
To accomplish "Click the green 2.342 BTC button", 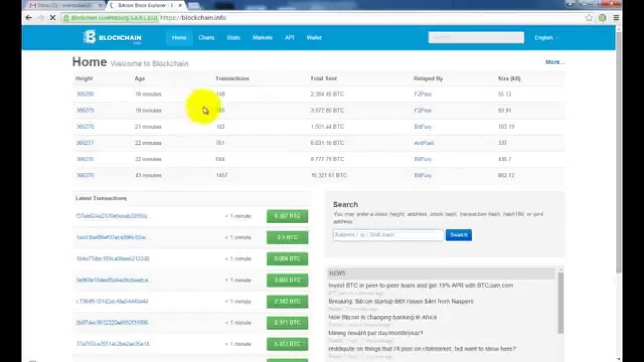I will point(287,301).
